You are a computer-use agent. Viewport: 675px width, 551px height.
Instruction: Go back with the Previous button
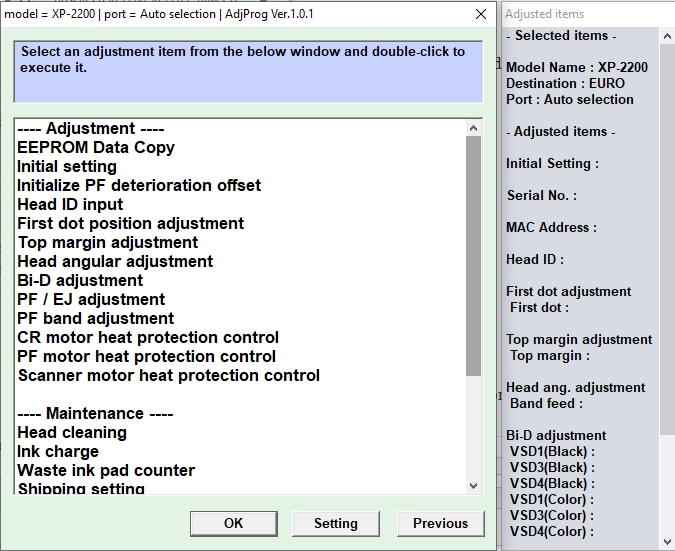click(x=440, y=523)
